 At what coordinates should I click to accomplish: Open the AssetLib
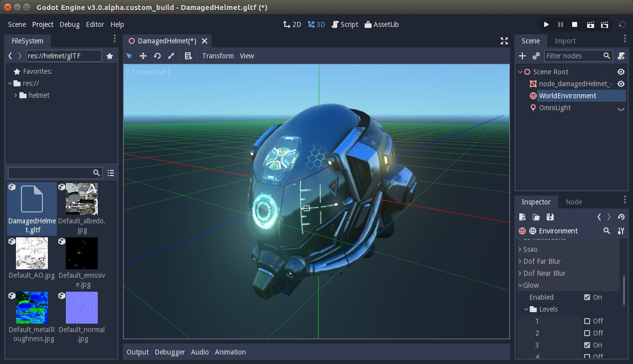point(382,24)
